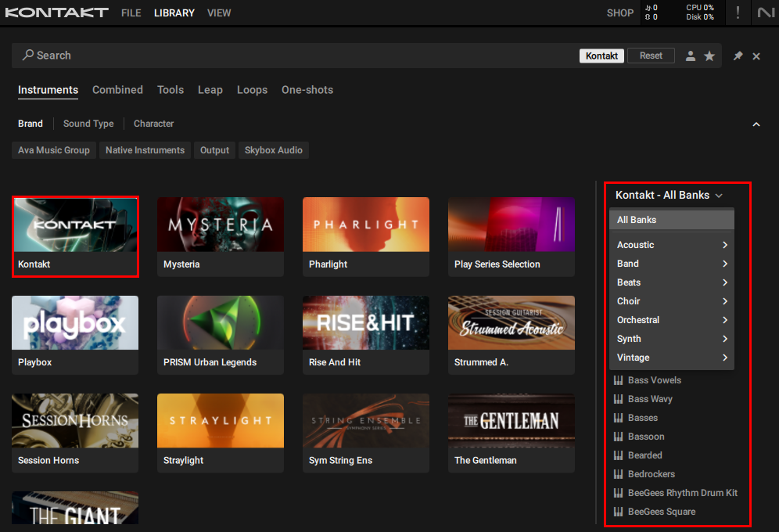Remove the Kontakt filter tag

601,56
